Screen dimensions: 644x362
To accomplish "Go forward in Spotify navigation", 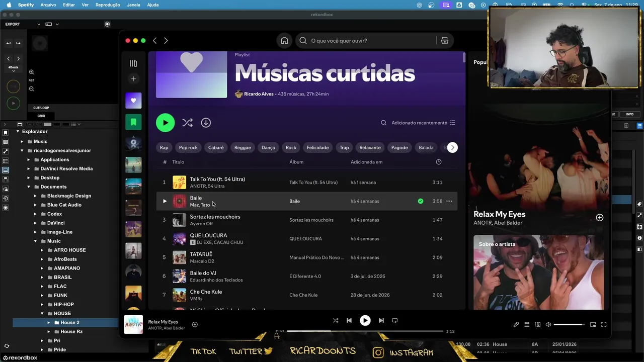I will pyautogui.click(x=166, y=41).
